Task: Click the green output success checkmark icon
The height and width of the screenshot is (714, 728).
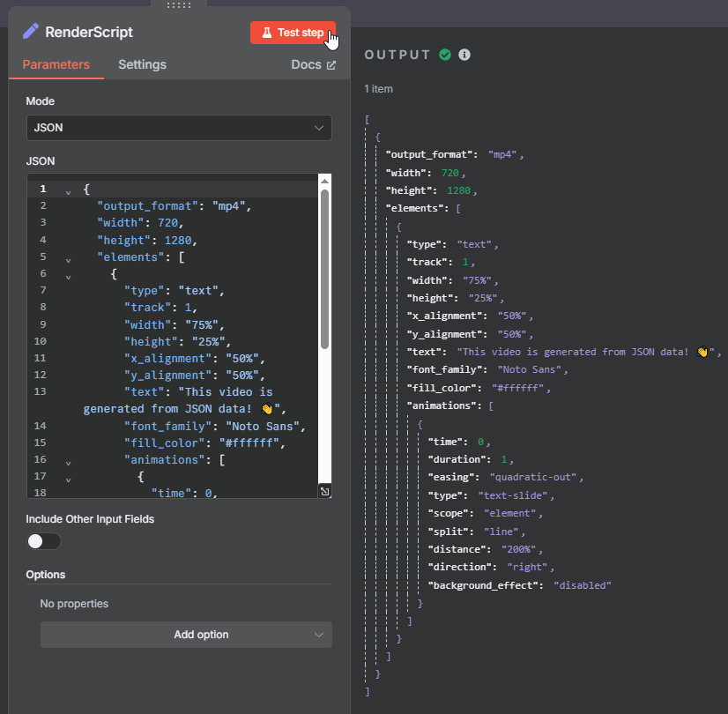Action: coord(445,55)
